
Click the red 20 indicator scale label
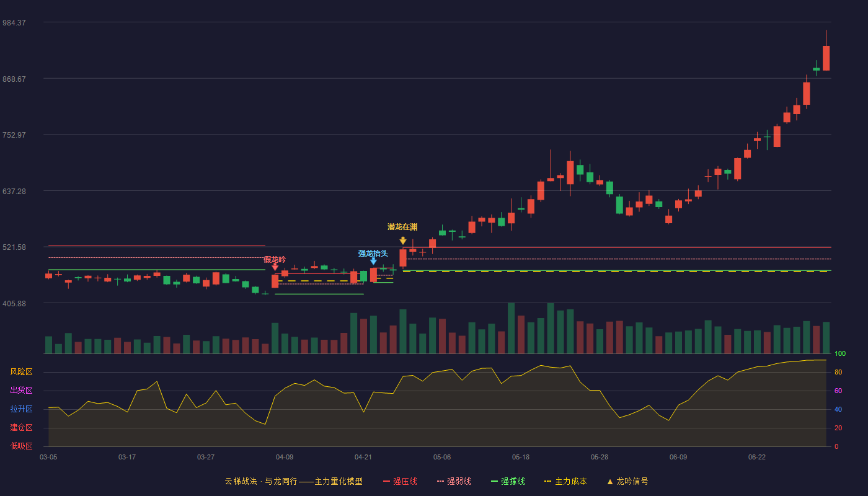pos(838,428)
